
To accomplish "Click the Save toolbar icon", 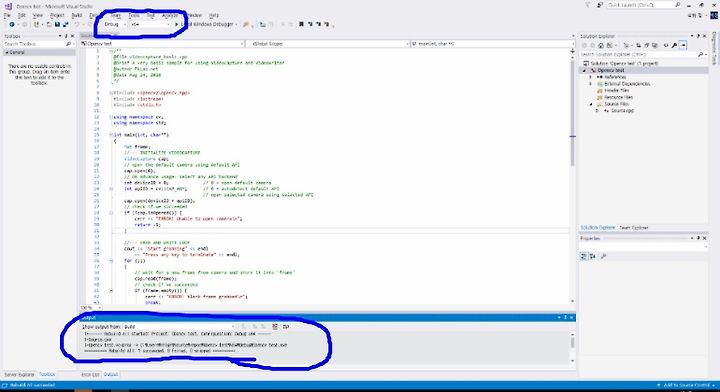I will tap(57, 24).
